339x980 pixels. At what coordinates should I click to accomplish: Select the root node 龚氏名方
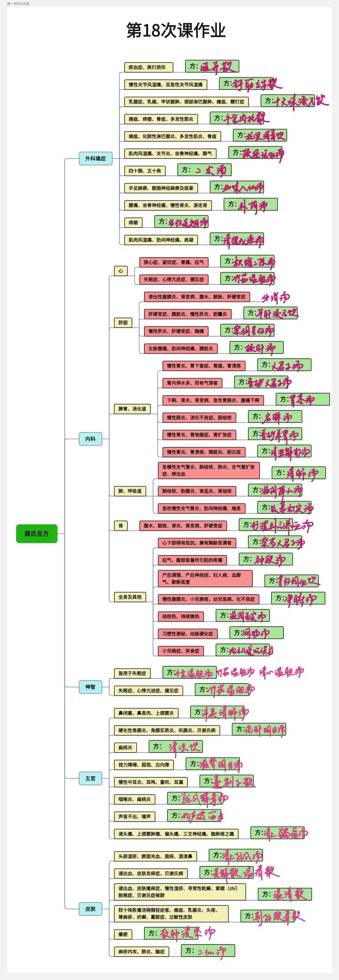[36, 533]
